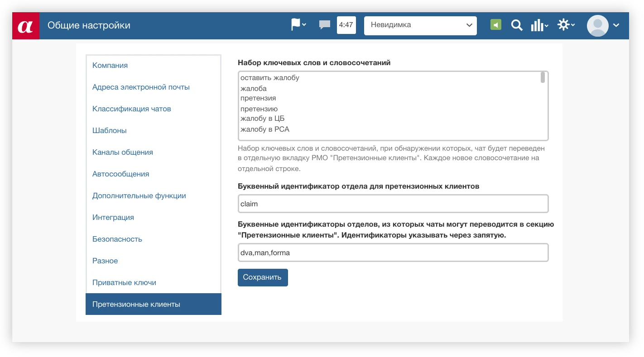644x357 pixels.
Task: Open the Интеграция section
Action: tap(153, 217)
